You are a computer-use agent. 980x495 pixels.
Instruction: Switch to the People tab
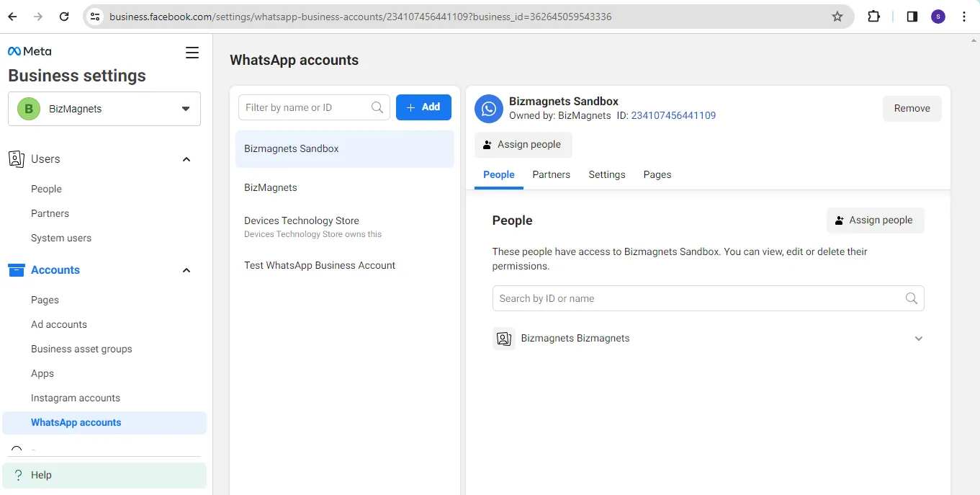(499, 174)
